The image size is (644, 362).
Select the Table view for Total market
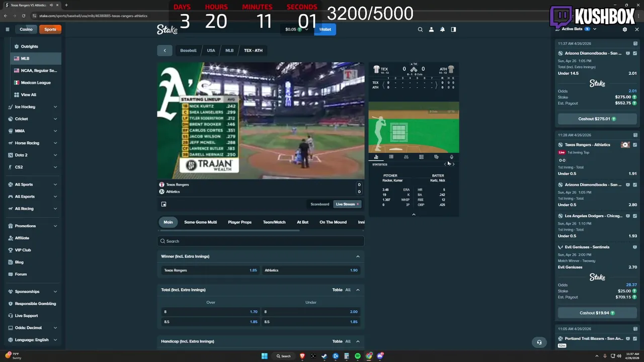pyautogui.click(x=337, y=290)
